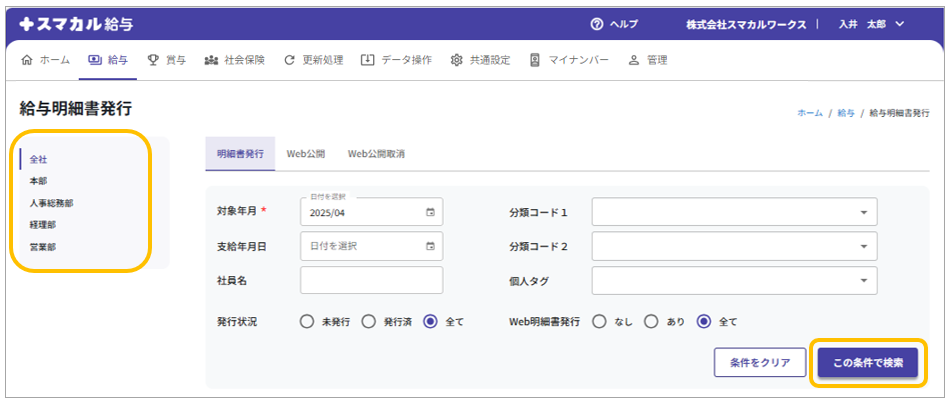Select 発行済 radio button for 発行状況
The width and height of the screenshot is (951, 403).
click(368, 322)
